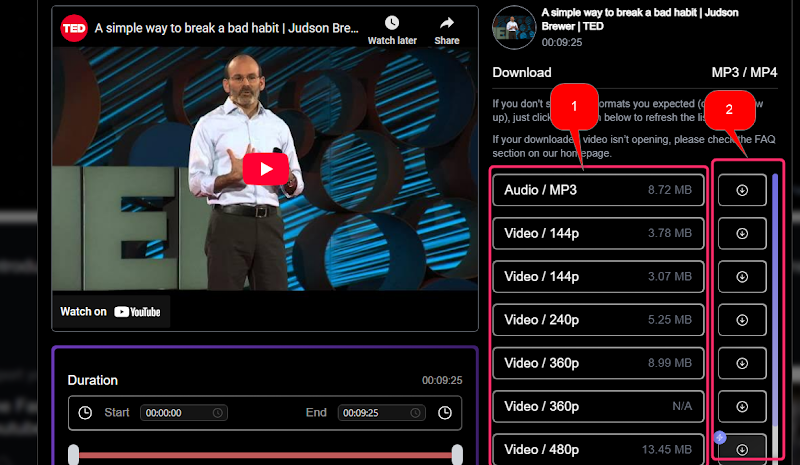
Task: Click the video title in player
Action: 227,28
